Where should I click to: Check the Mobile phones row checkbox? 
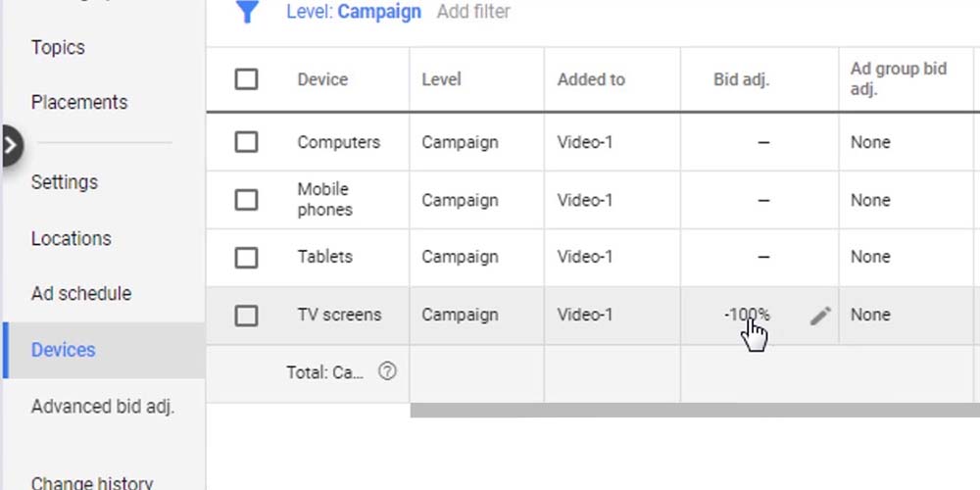pos(246,200)
